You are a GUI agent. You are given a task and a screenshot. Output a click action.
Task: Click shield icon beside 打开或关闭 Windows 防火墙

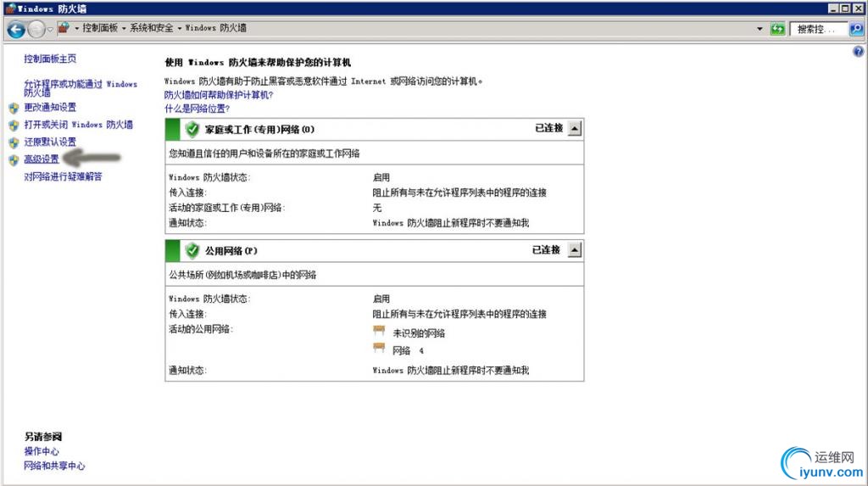14,126
